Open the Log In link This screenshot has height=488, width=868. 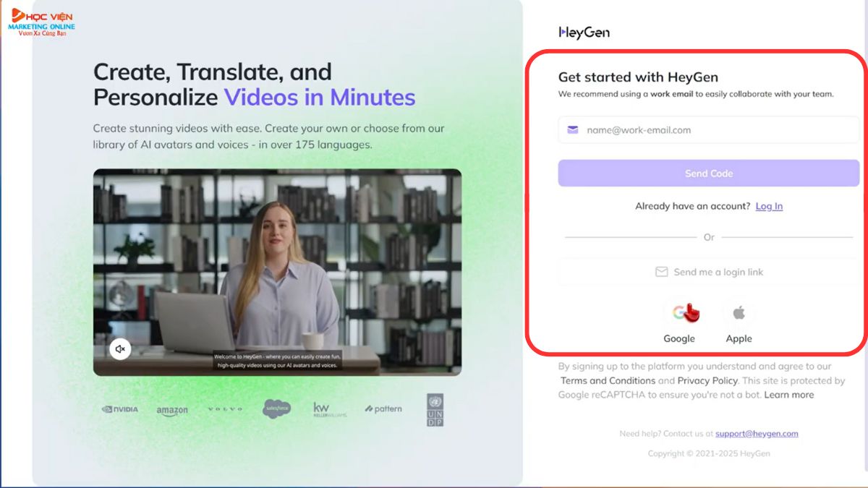[769, 206]
